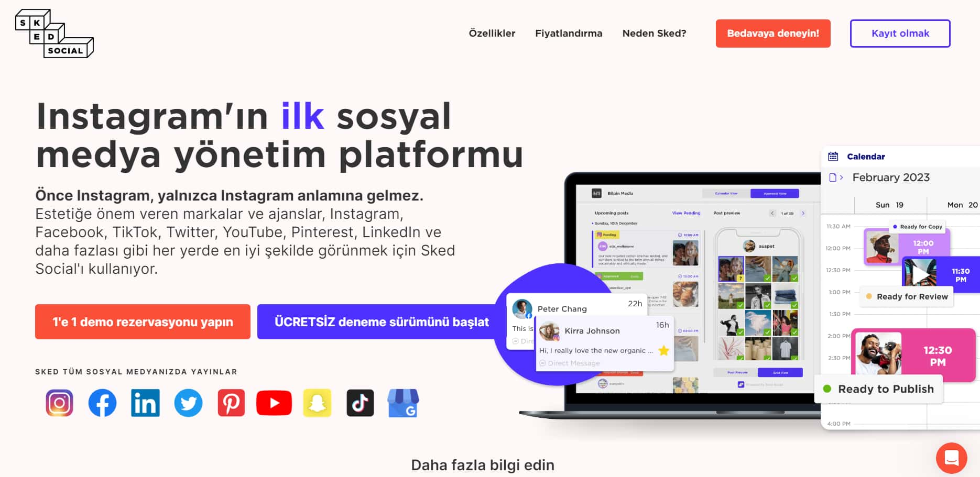The image size is (980, 477).
Task: Click the Ready to Publish status label
Action: pyautogui.click(x=879, y=389)
